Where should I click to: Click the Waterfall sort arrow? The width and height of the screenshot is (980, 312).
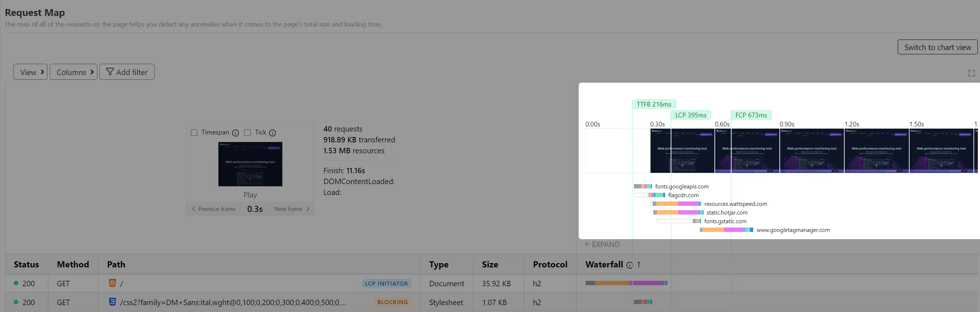point(639,265)
